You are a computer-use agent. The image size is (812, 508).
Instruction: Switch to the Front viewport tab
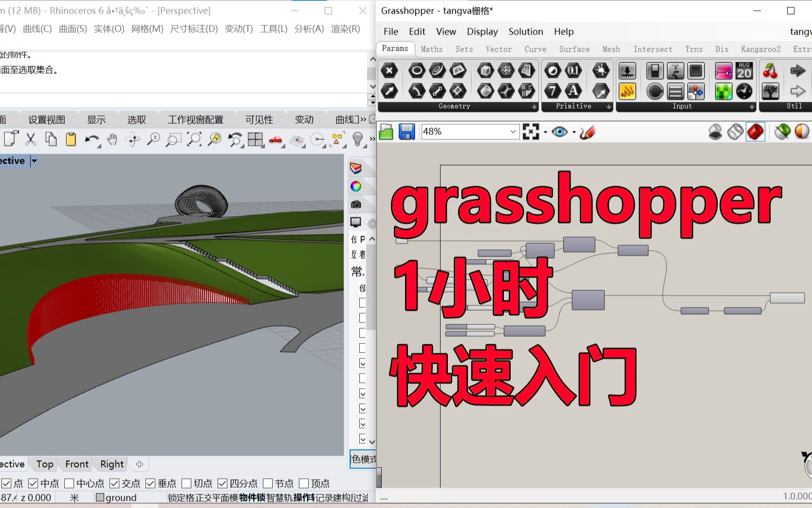[77, 464]
